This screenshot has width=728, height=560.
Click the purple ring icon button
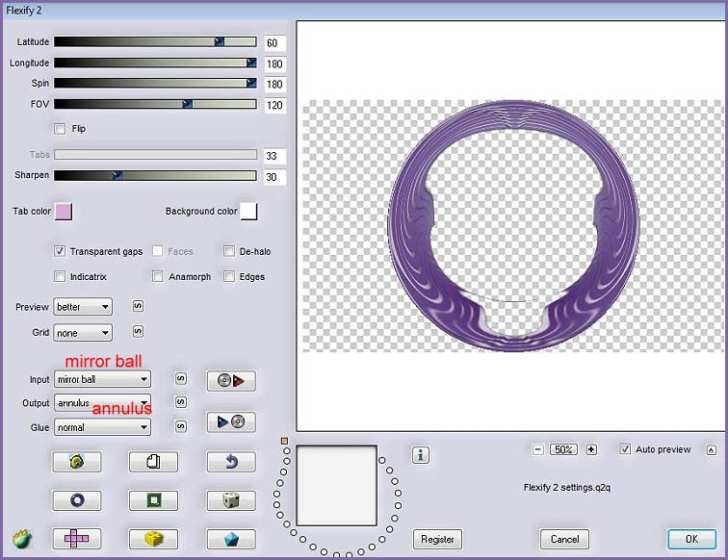[76, 500]
